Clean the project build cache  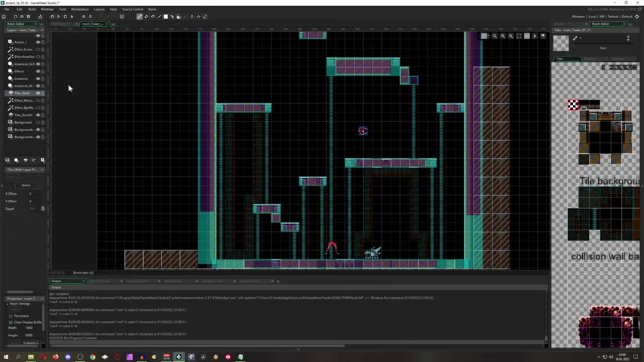click(x=72, y=17)
